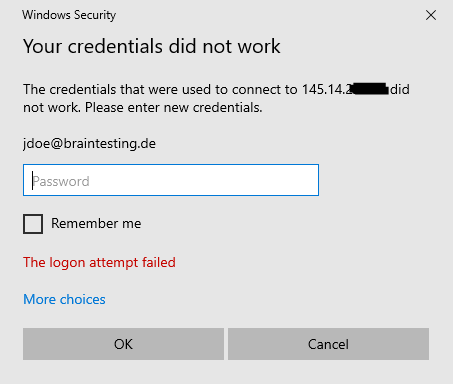Focus the Password input field
The height and width of the screenshot is (384, 453).
pyautogui.click(x=171, y=180)
